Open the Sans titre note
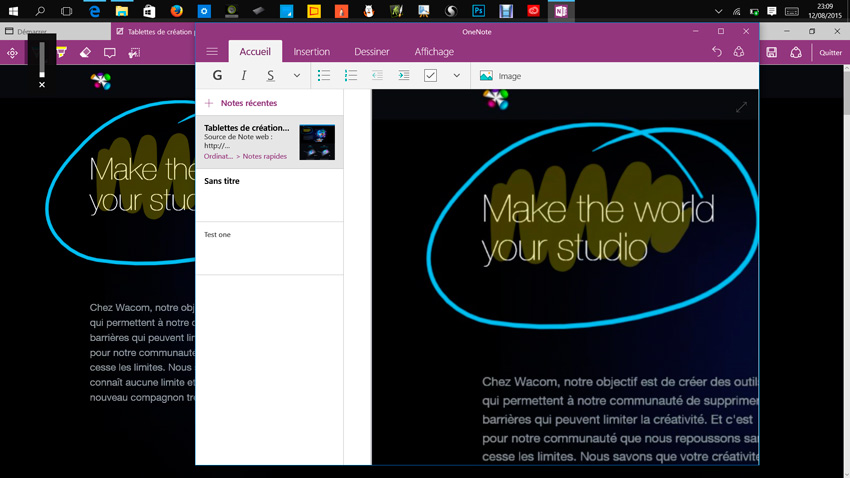850x478 pixels. coord(269,195)
